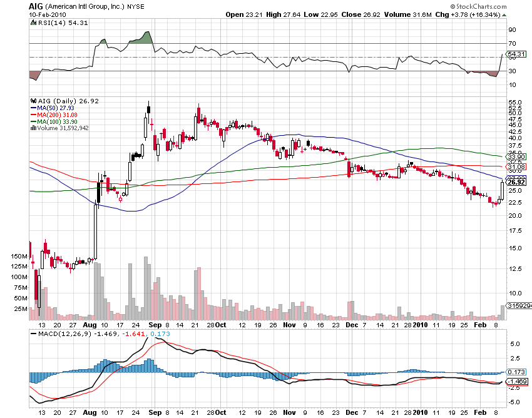
Task: Click the 25M label on volume axis
Action: pyautogui.click(x=21, y=308)
